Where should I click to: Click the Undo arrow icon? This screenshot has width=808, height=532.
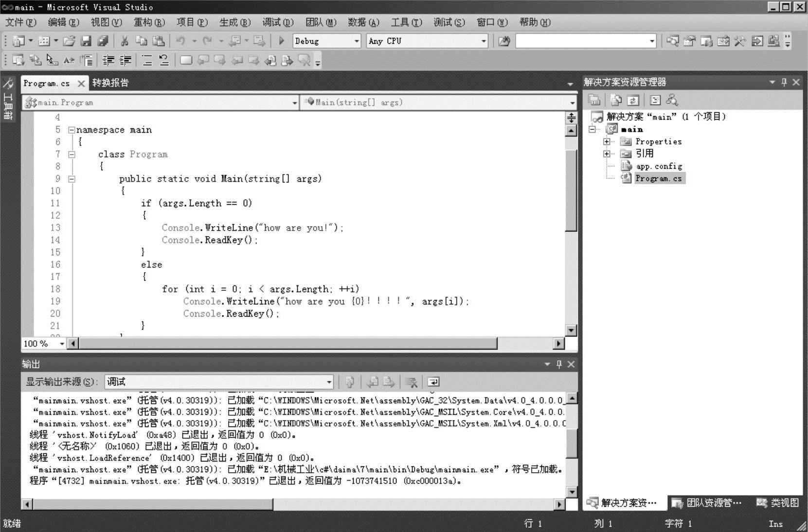180,41
